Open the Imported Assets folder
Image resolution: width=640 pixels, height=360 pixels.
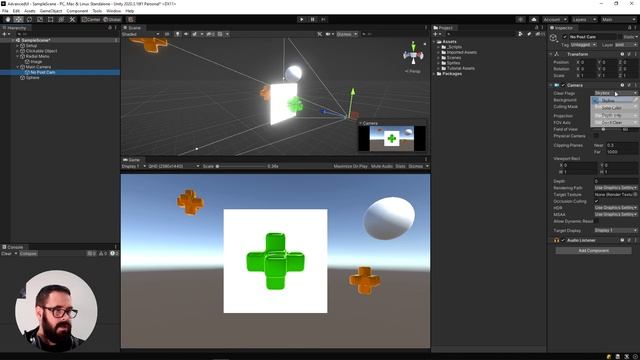click(462, 52)
